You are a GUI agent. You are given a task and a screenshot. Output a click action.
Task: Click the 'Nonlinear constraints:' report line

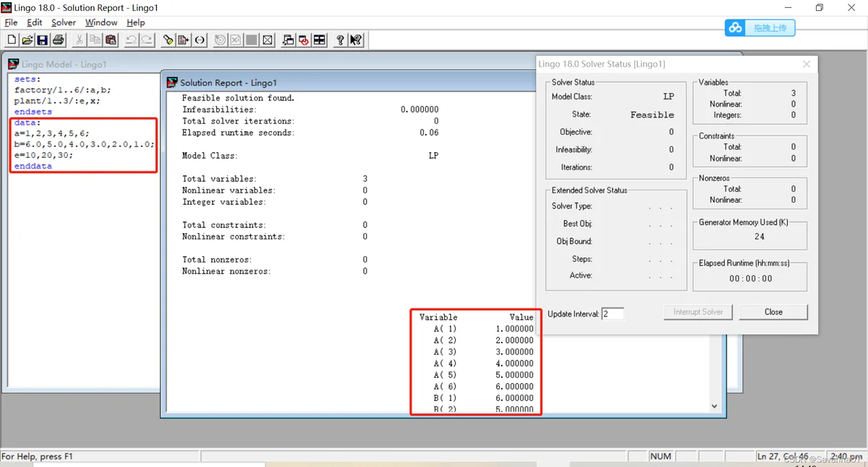pos(234,236)
